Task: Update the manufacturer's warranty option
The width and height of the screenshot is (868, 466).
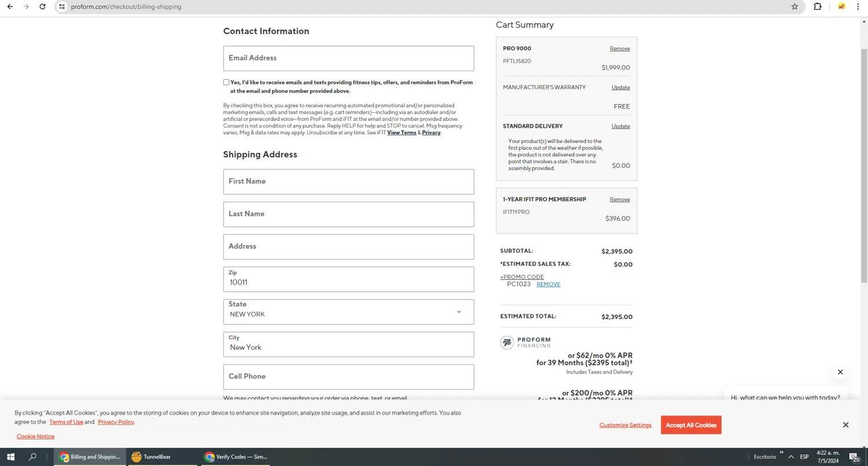Action: [x=620, y=87]
